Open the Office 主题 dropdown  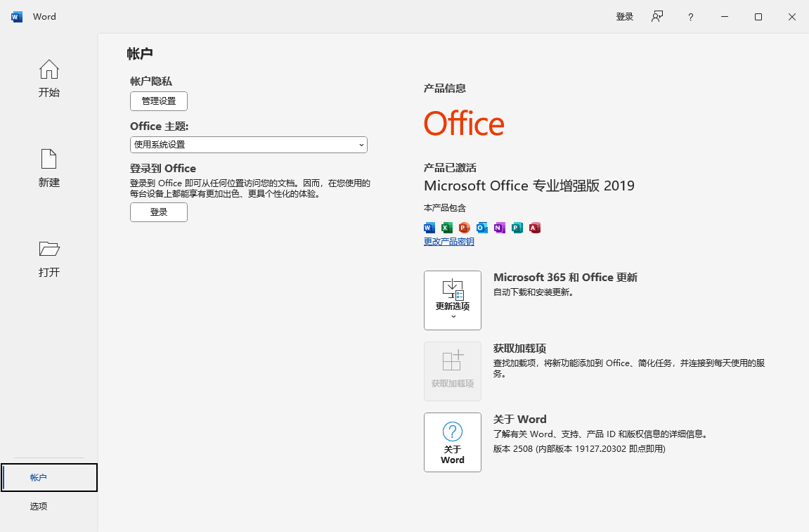point(249,145)
